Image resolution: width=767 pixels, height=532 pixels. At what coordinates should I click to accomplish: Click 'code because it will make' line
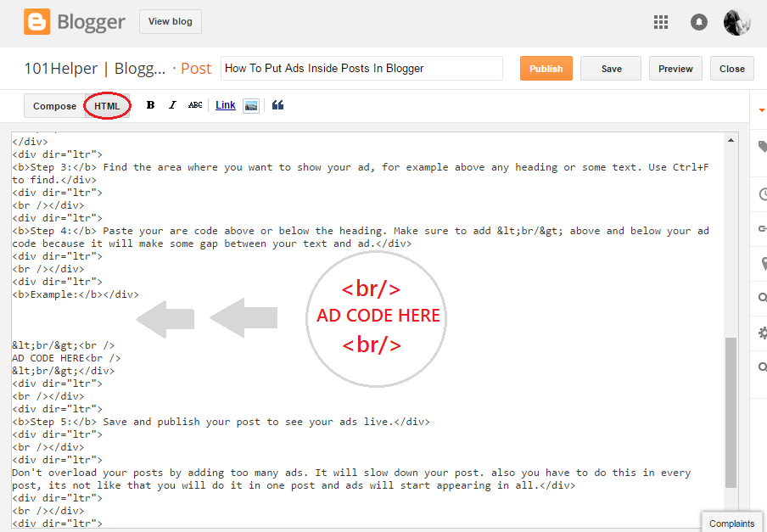click(212, 244)
